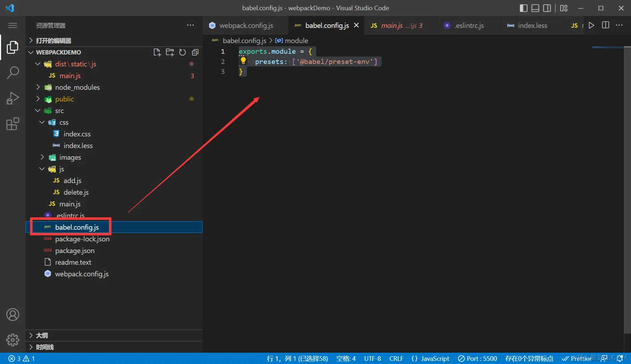Viewport: 631px width, 364px height.
Task: Show warnings count in status bar
Action: (x=29, y=358)
